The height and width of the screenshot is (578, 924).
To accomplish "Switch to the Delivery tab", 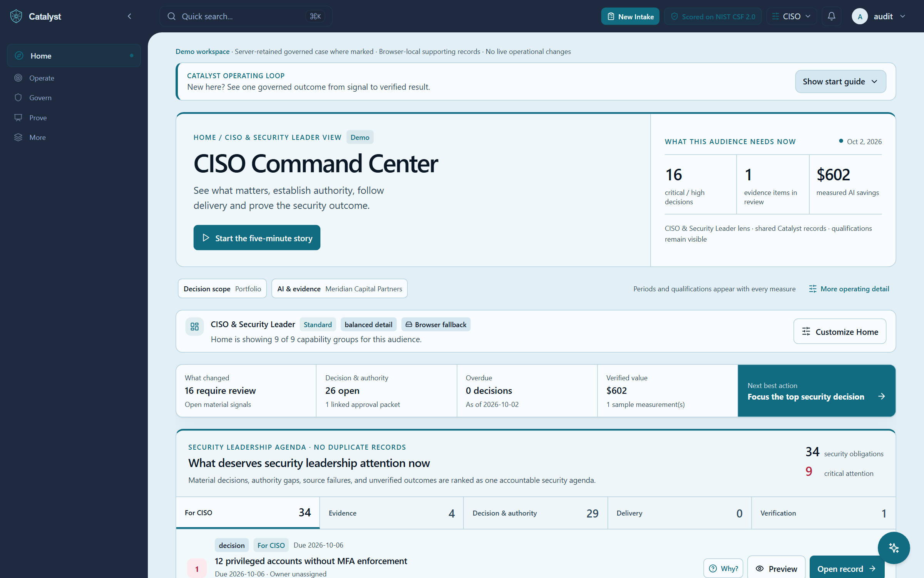I will pos(680,513).
